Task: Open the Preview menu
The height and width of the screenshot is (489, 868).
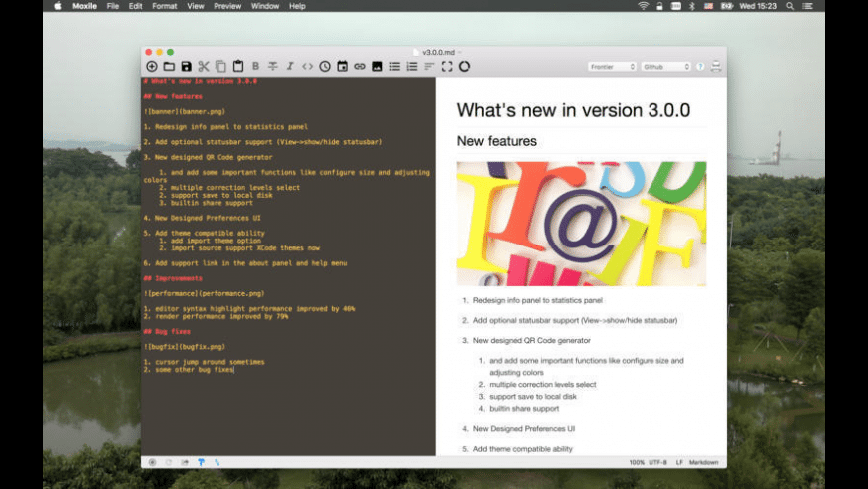Action: [227, 6]
